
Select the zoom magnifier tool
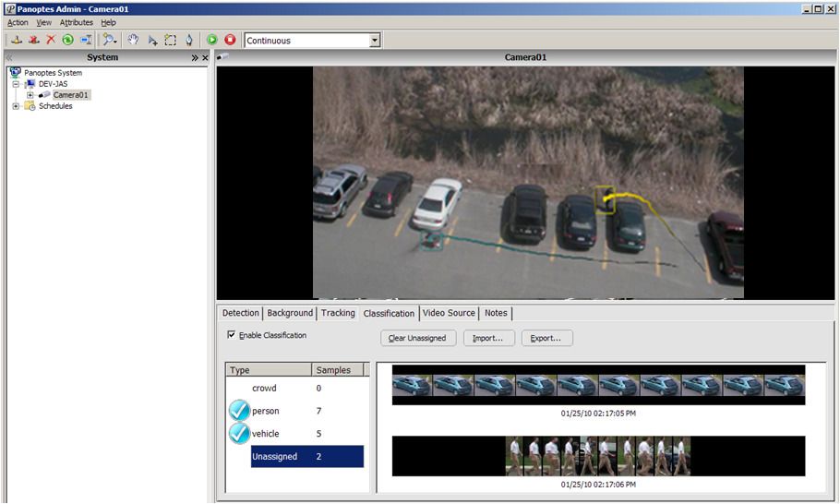coord(110,41)
